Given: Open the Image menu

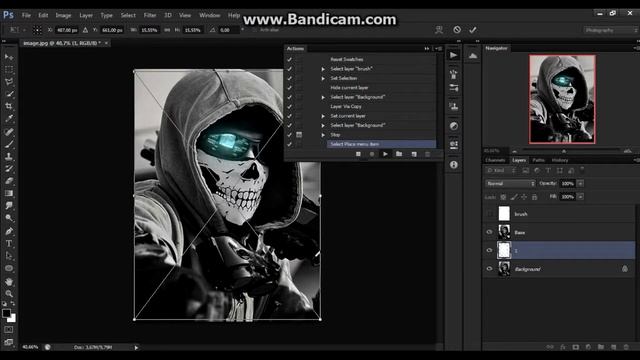Looking at the screenshot, I should (63, 15).
